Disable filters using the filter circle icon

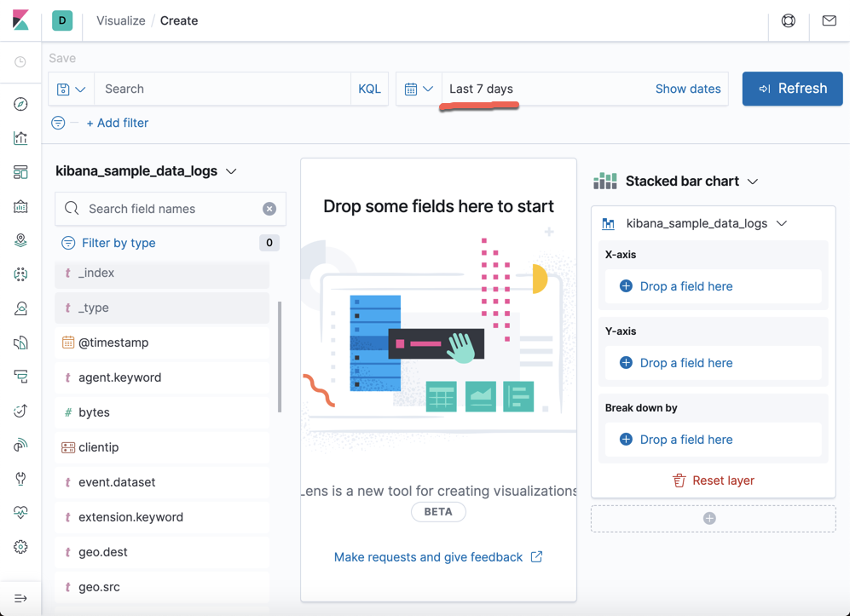point(57,123)
